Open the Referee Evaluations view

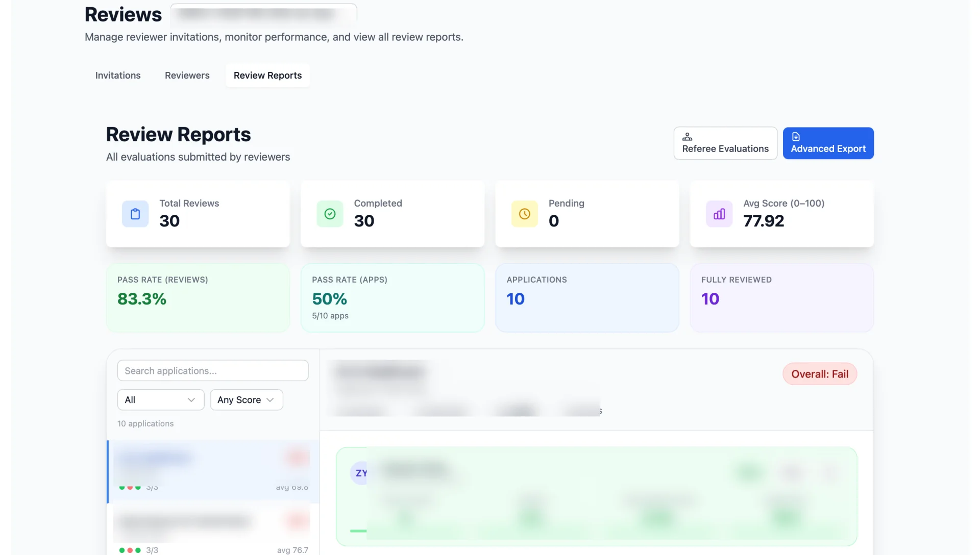coord(725,143)
